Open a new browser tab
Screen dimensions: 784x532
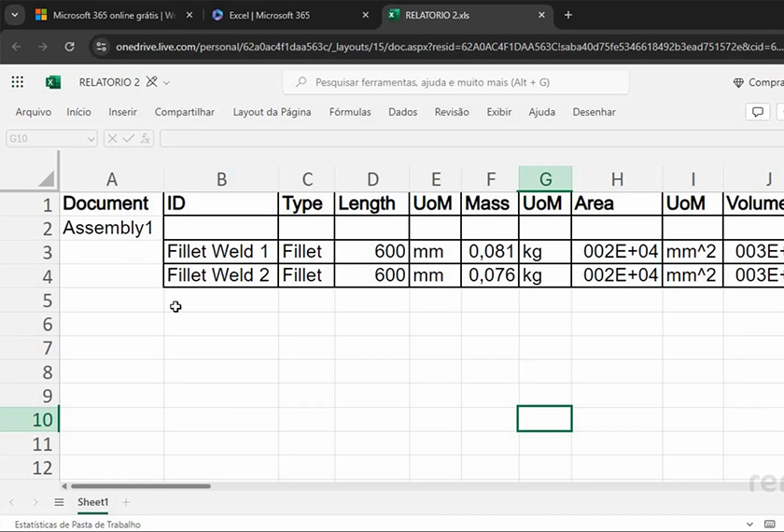[568, 15]
